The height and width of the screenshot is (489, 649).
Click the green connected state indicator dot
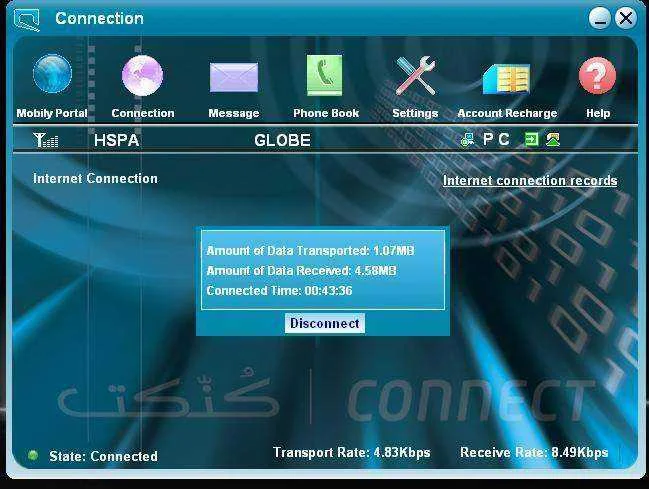point(33,455)
